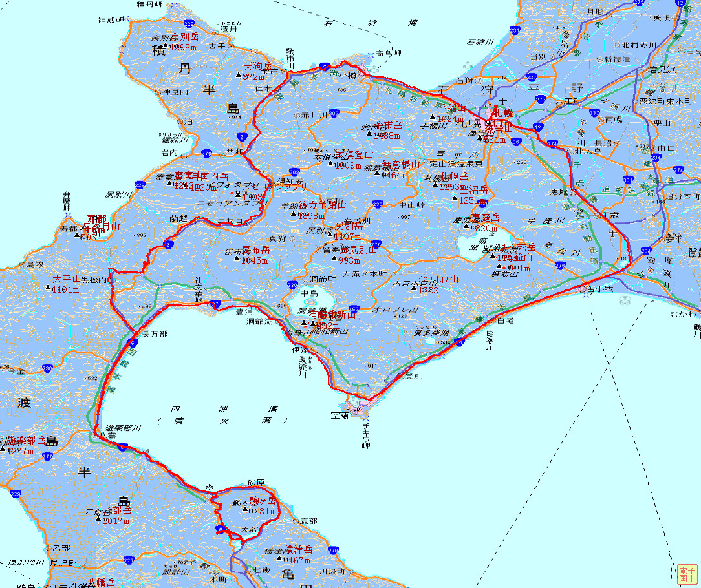Click the 中島 island label
The image size is (701, 588).
point(308,293)
